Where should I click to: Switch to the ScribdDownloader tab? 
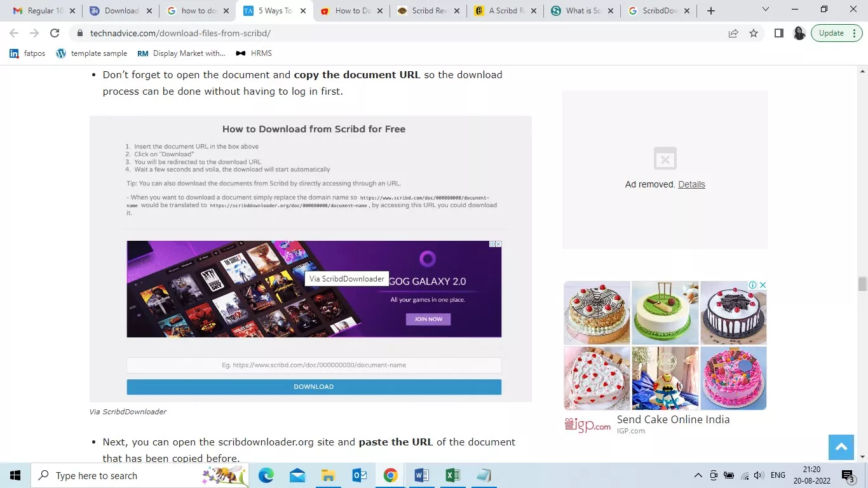coord(658,10)
